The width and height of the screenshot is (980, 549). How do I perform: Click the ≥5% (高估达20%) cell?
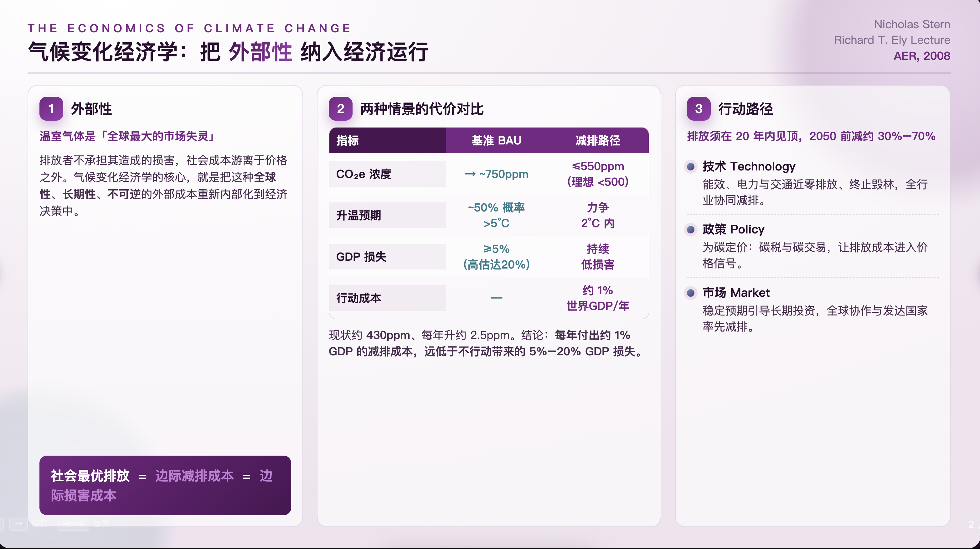coord(497,257)
